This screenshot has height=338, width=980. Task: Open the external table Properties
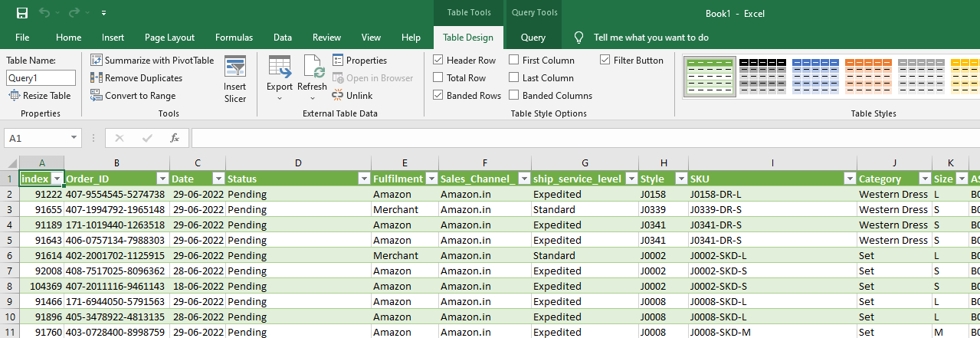pyautogui.click(x=359, y=60)
